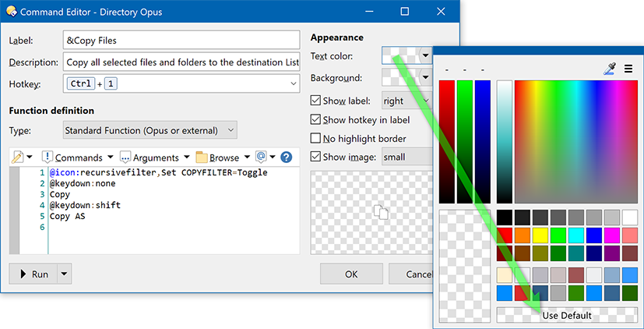Image resolution: width=644 pixels, height=329 pixels.
Task: Pick the orange color swatch
Action: (x=522, y=235)
